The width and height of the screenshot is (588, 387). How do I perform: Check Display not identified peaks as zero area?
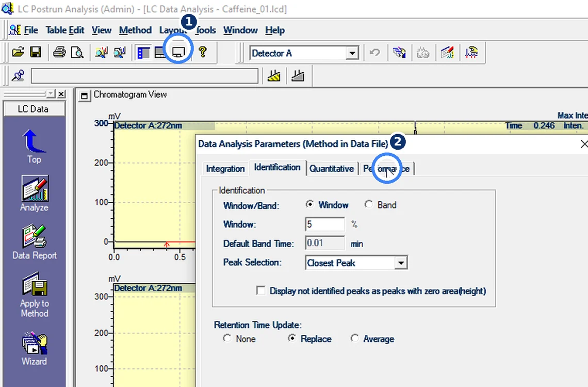coord(260,291)
